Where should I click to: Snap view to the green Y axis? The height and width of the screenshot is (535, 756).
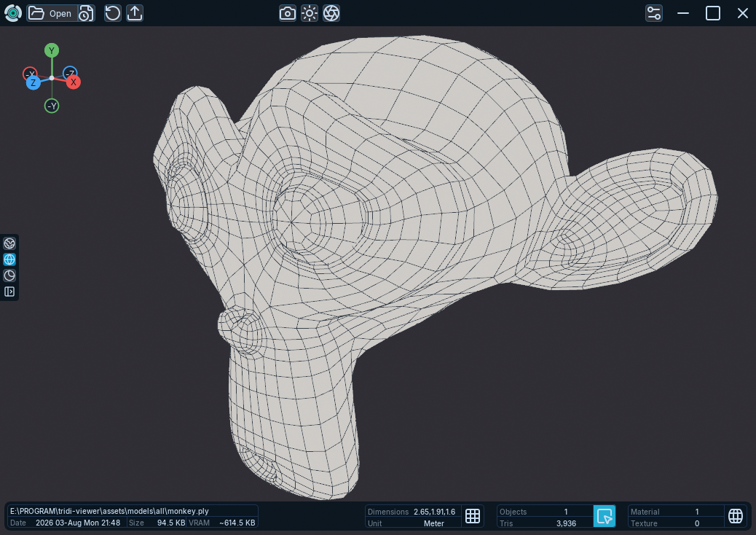tap(52, 50)
